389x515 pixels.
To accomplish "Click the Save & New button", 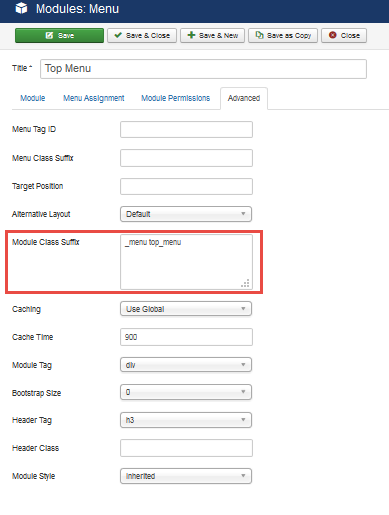I will click(213, 35).
